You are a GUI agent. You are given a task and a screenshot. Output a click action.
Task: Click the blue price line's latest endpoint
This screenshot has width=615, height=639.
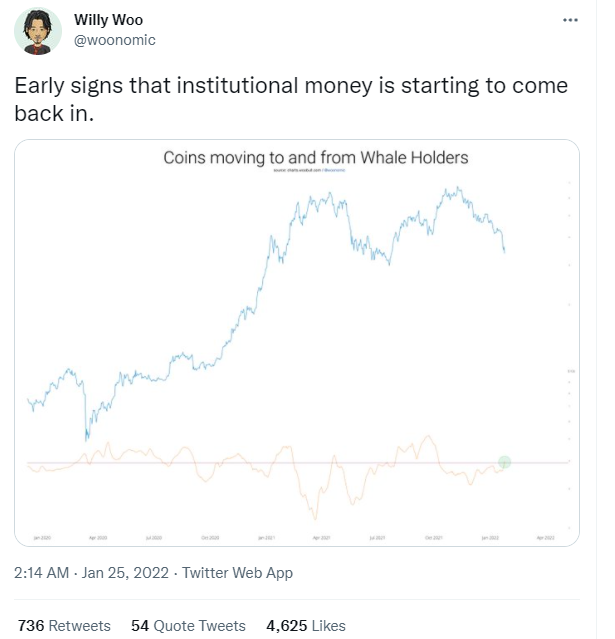[505, 251]
